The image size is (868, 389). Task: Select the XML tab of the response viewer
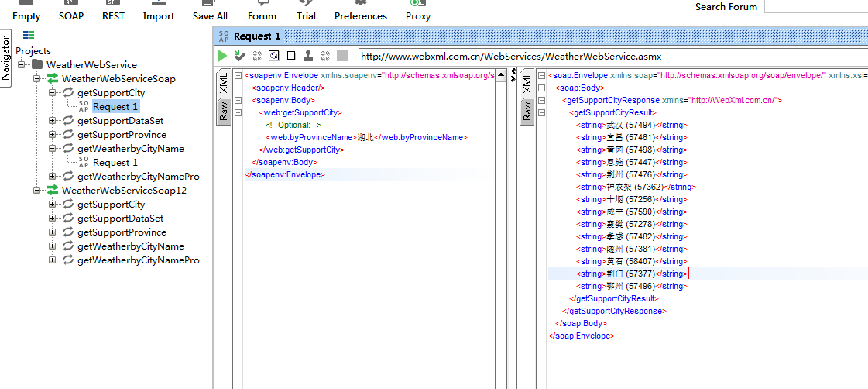click(x=527, y=83)
